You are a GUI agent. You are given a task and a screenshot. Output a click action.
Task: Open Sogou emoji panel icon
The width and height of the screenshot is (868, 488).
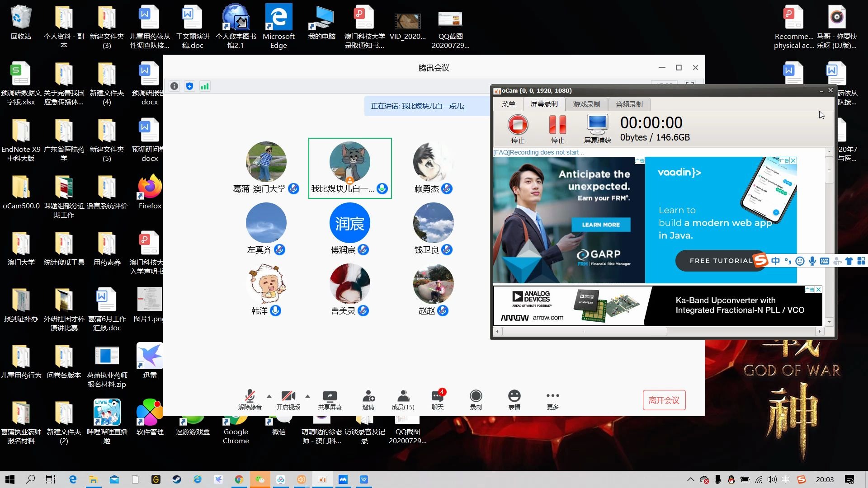pos(800,261)
